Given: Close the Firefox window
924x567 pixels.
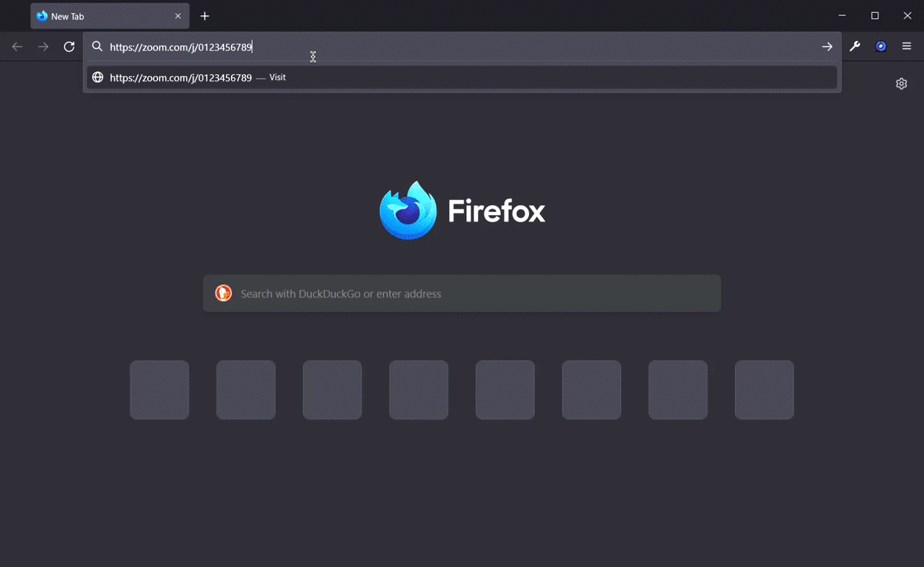Looking at the screenshot, I should (907, 16).
